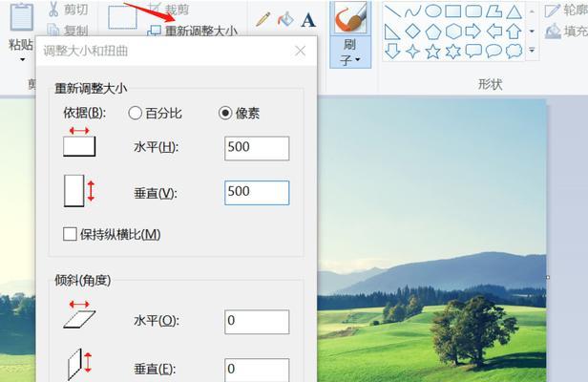Pick the Diamond shape
Image resolution: width=588 pixels, height=382 pixels.
413,32
